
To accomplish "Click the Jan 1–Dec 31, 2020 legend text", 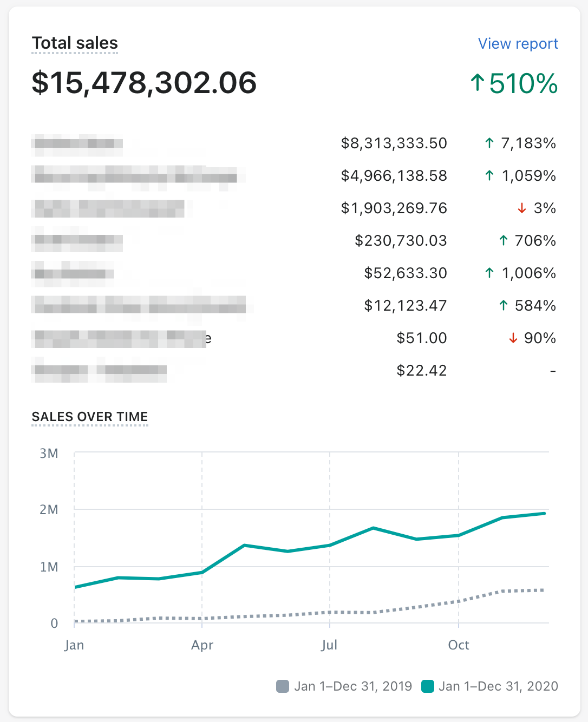I will 498,686.
